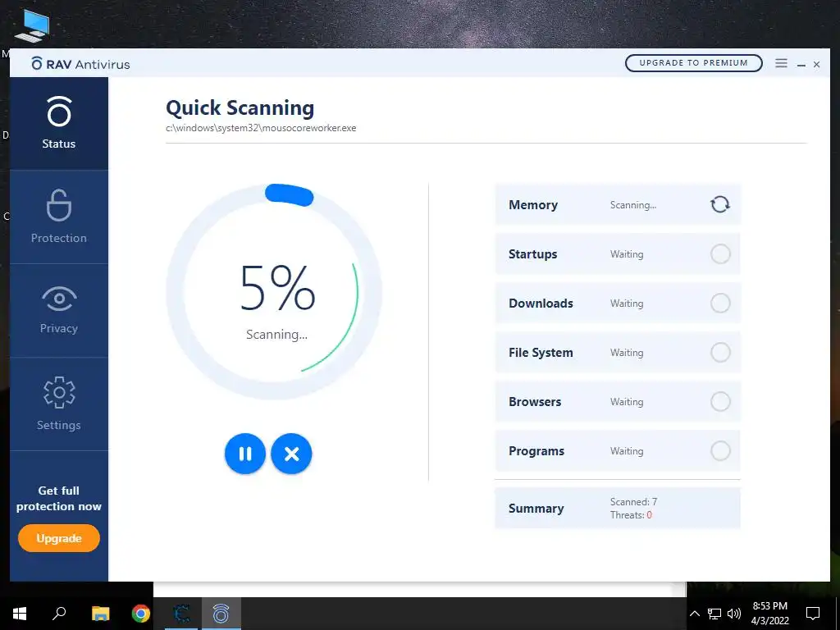Click the volume speaker tray icon
Screen dimensions: 840x630
coord(734,614)
